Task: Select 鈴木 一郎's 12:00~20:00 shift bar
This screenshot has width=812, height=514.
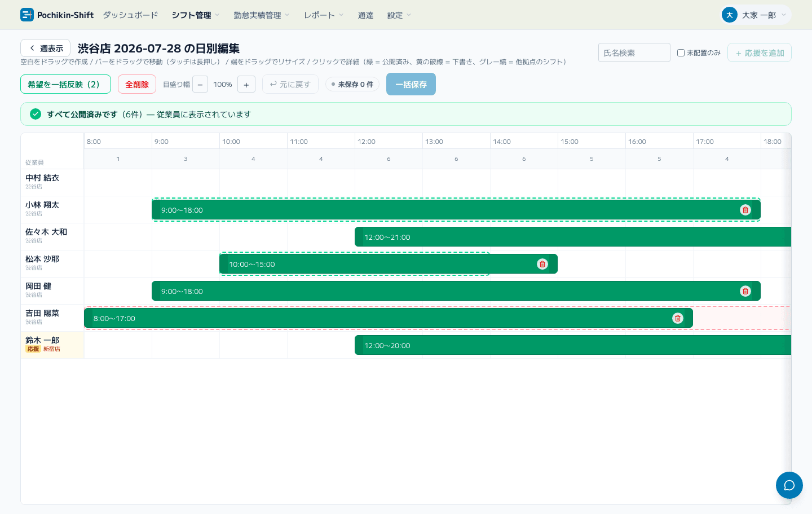Action: [573, 345]
